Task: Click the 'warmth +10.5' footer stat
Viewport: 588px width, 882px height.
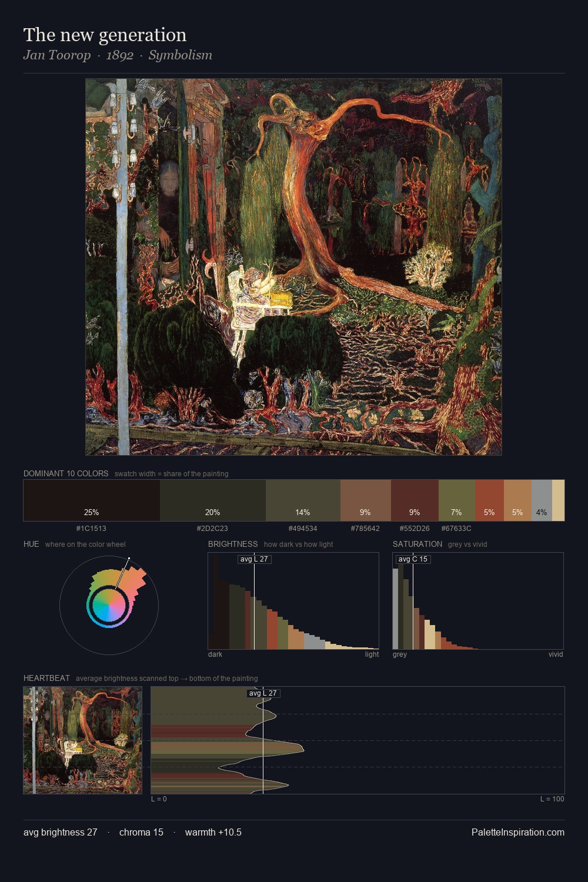Action: pos(213,832)
